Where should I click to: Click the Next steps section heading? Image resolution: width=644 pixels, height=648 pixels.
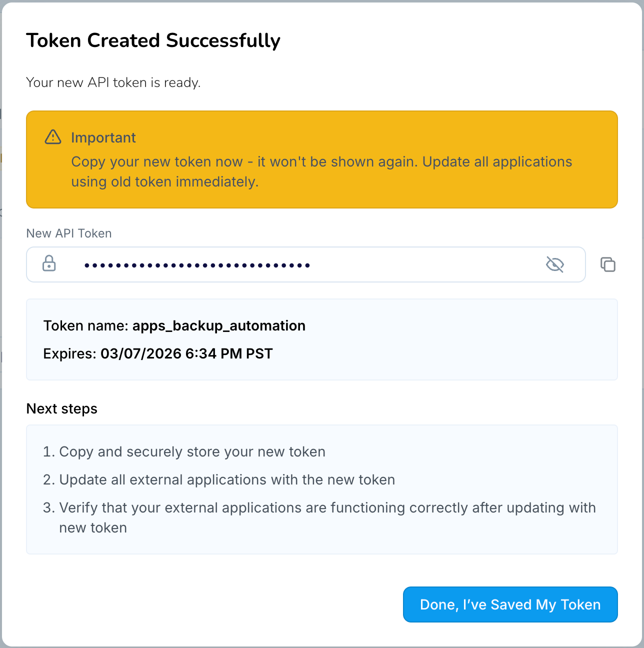coord(61,408)
